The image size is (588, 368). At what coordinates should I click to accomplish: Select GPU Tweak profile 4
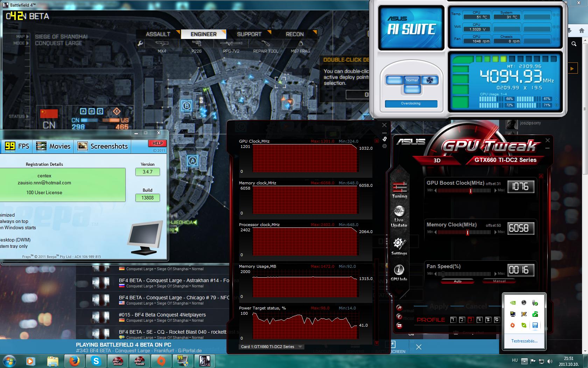[x=479, y=320]
